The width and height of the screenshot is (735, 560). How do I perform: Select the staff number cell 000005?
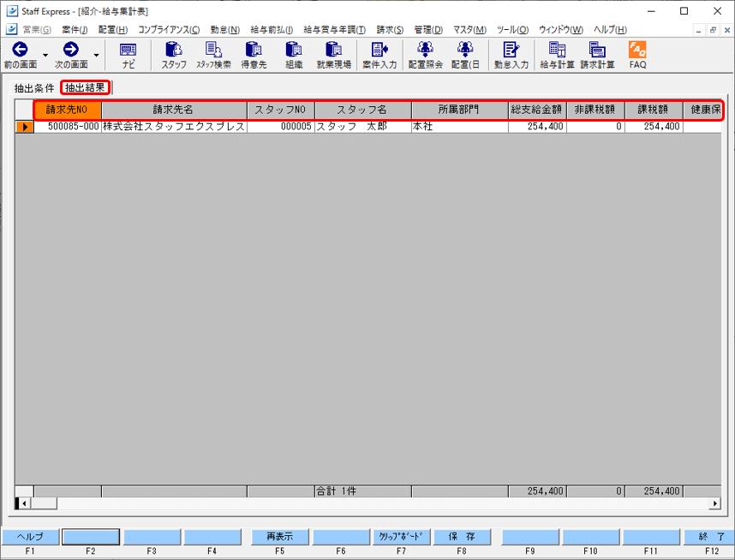point(281,127)
